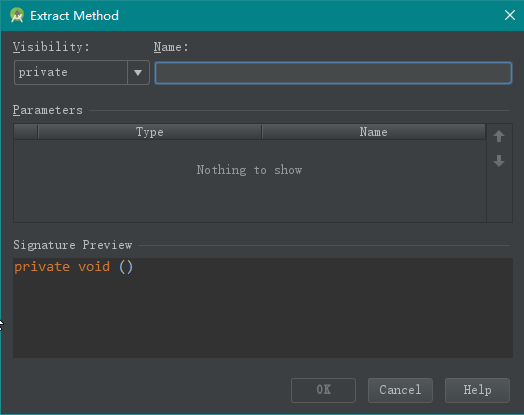Click the Signature Preview section label
Image resolution: width=524 pixels, height=415 pixels.
pos(73,245)
